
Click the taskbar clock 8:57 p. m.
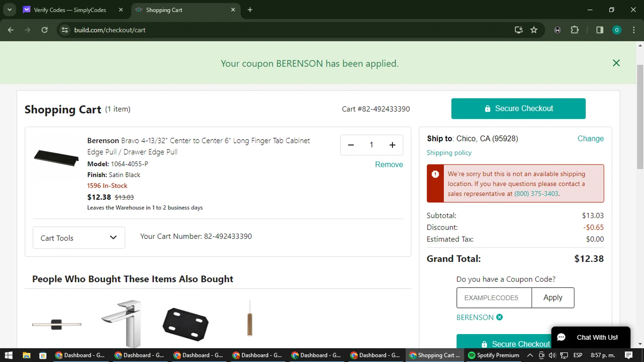603,356
